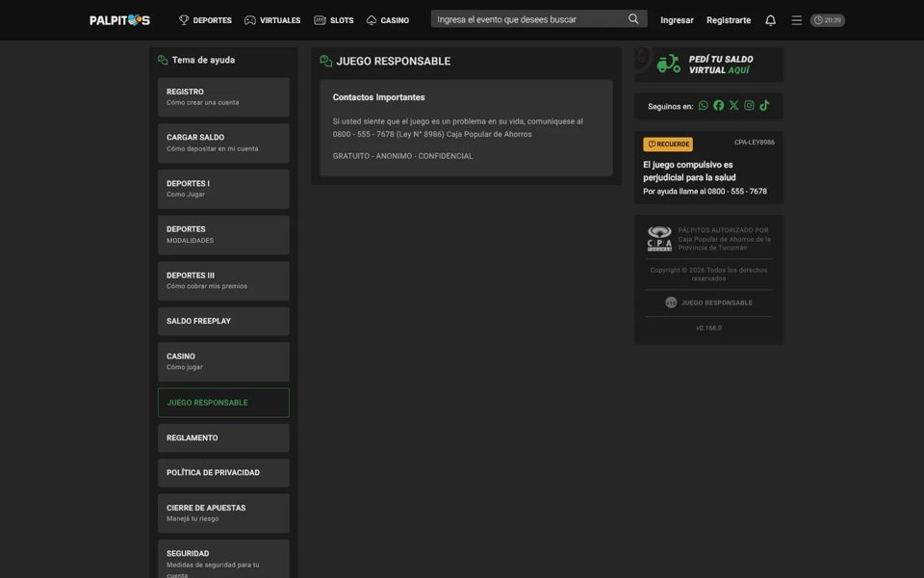Click the Tema de ayuda chat icon
924x578 pixels.
pos(164,60)
